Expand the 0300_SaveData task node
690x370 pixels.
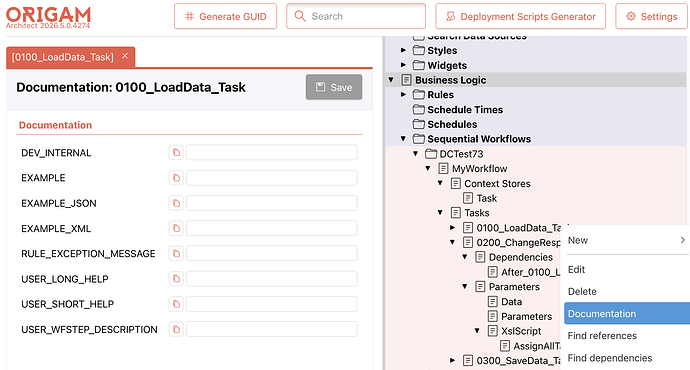point(452,360)
